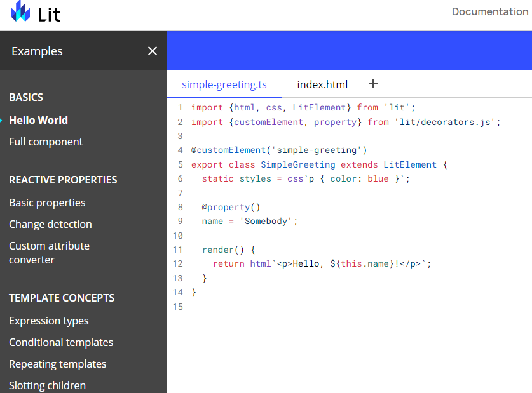Click the render() method line in editor

(x=228, y=250)
